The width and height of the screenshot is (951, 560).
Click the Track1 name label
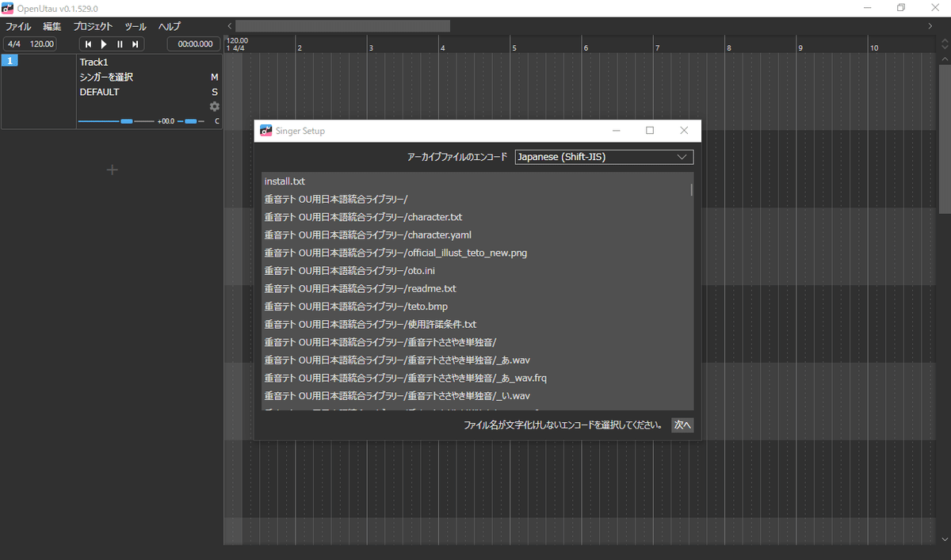[x=94, y=62]
